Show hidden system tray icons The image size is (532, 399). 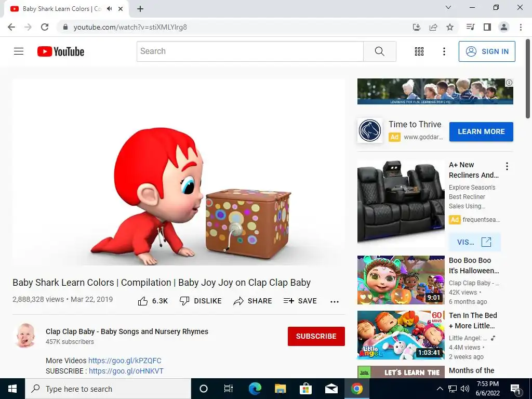click(x=440, y=389)
